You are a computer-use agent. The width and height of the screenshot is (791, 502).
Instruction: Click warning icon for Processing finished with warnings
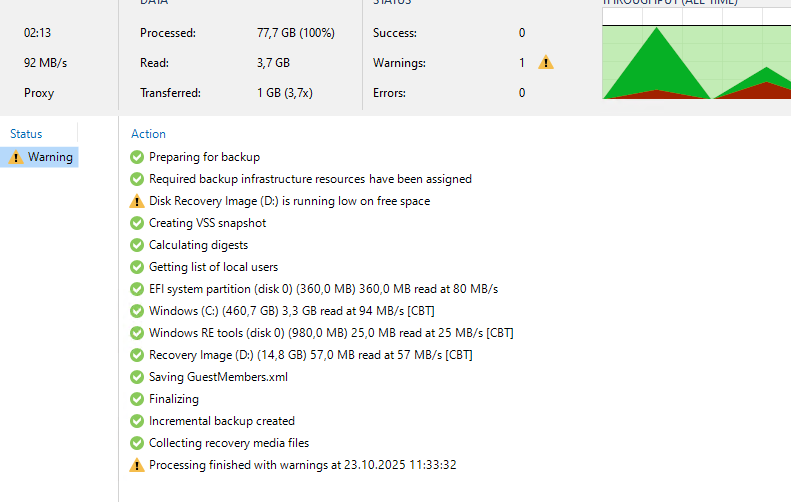click(137, 465)
